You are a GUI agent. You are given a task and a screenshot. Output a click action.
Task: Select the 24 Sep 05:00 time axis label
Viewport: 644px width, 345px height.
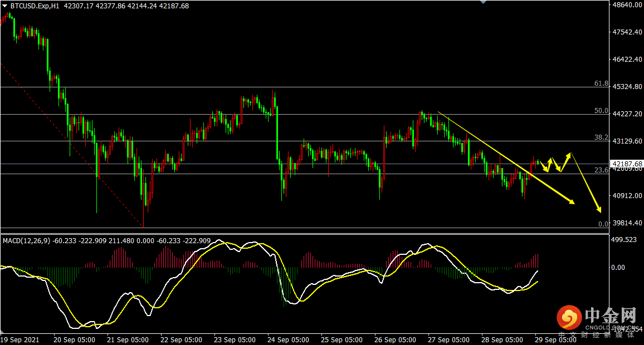(x=288, y=339)
